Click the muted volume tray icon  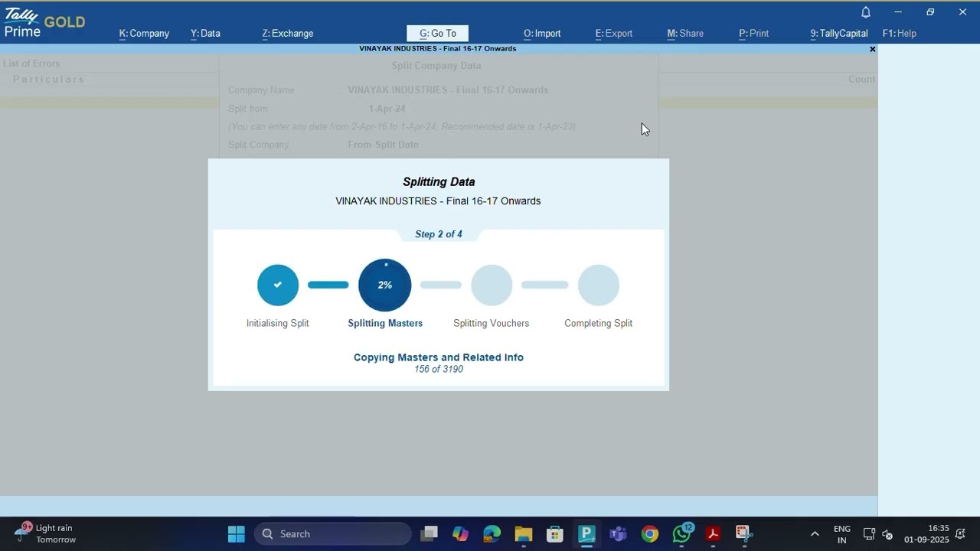coord(888,534)
